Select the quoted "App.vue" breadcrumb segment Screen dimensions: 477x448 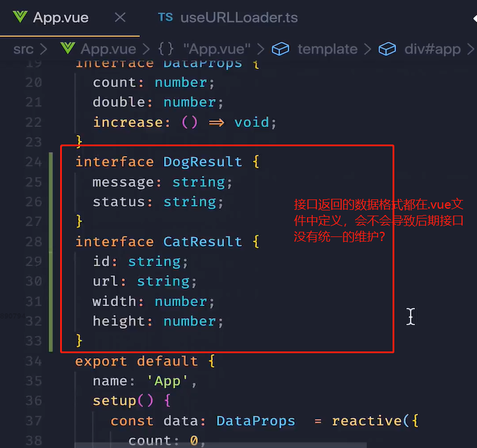[217, 49]
